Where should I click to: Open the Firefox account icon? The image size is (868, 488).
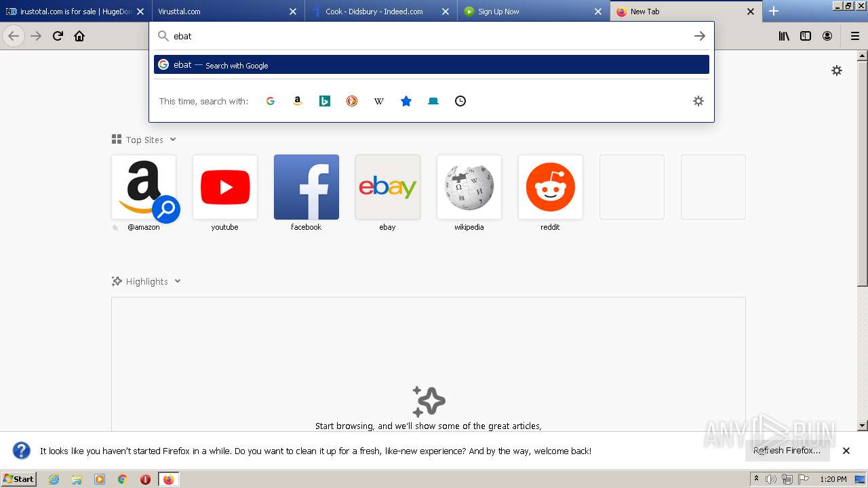(827, 36)
